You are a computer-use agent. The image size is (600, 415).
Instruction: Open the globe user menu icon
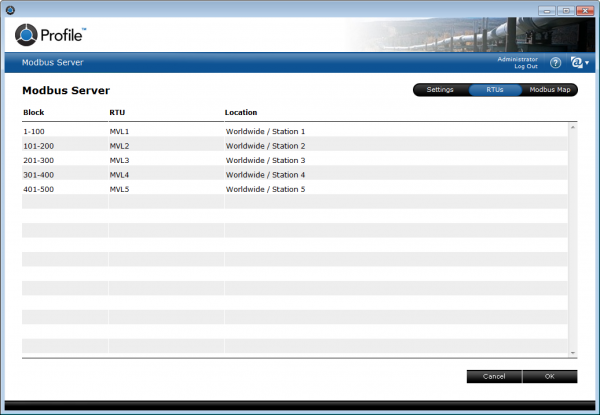tap(576, 62)
